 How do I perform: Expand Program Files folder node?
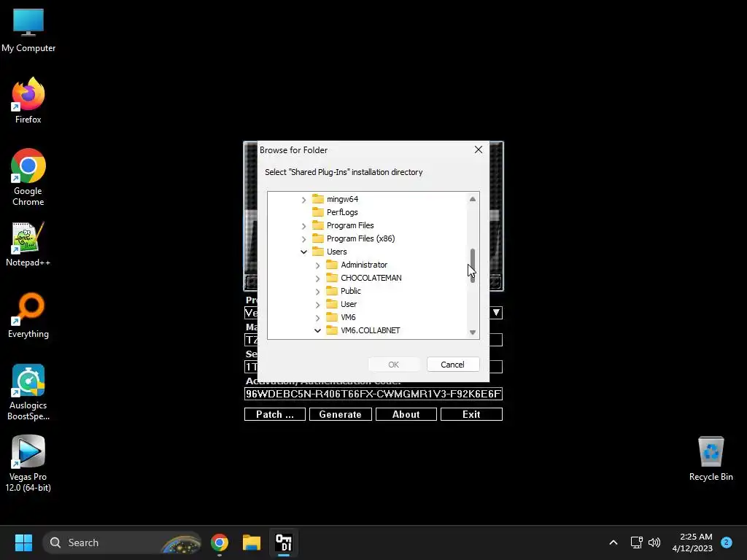(x=303, y=226)
